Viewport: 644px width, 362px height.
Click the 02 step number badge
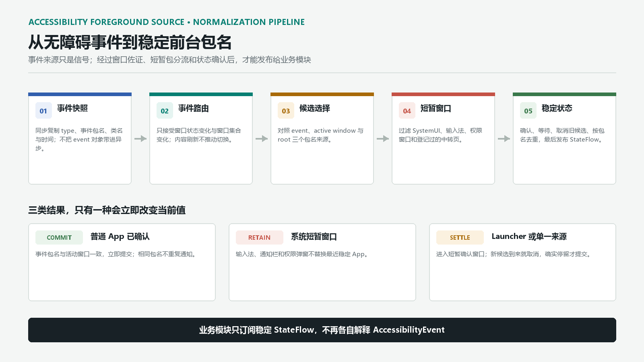pos(165,111)
